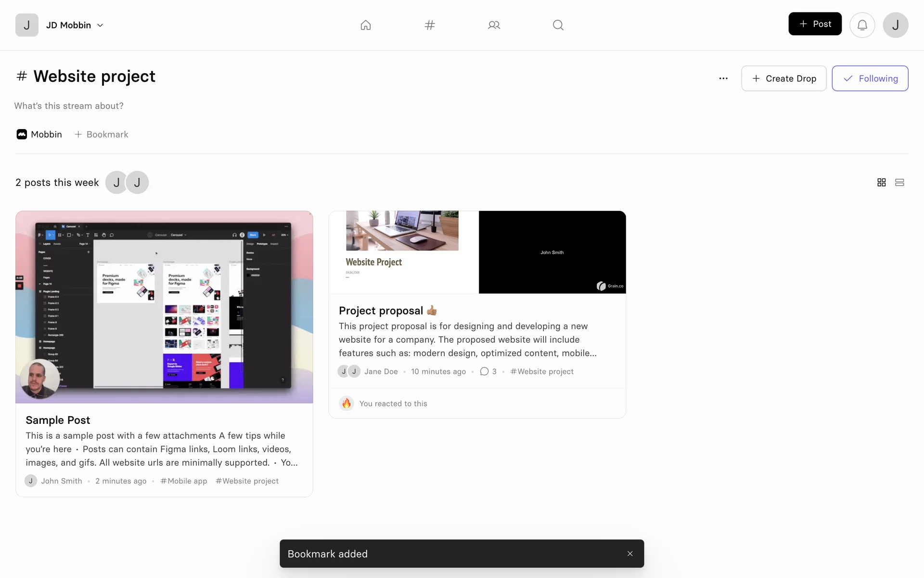Add a new Bookmark to the stream
924x578 pixels.
[x=102, y=134]
